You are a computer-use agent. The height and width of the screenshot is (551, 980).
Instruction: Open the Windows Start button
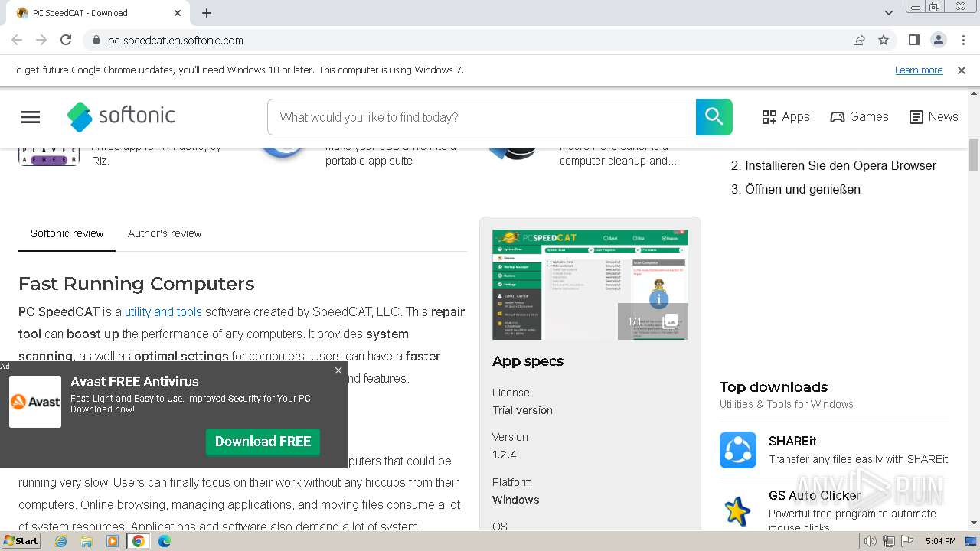pos(21,541)
